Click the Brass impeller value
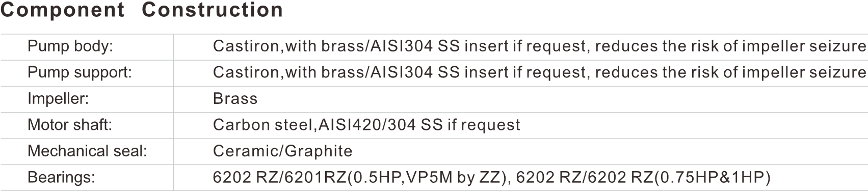Screen dimensions: 868x193 [235, 98]
